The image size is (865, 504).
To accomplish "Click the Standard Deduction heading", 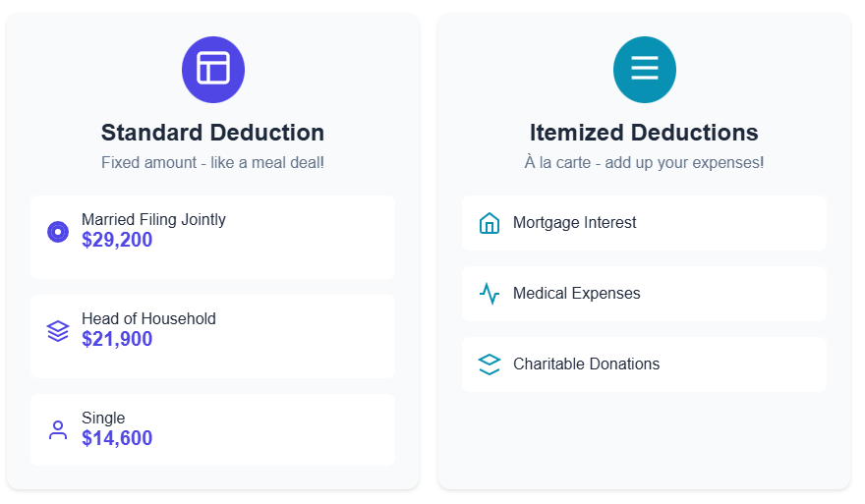I will tap(212, 133).
